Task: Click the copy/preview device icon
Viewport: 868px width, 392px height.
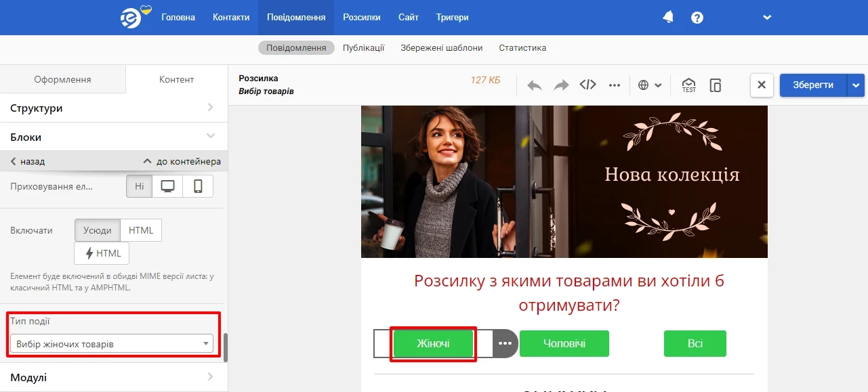Action: coord(715,85)
